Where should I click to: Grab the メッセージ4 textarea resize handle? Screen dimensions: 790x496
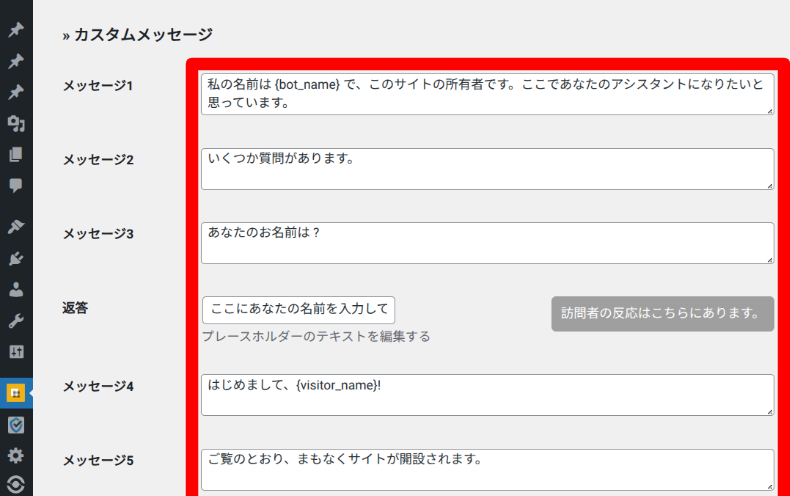click(x=770, y=412)
